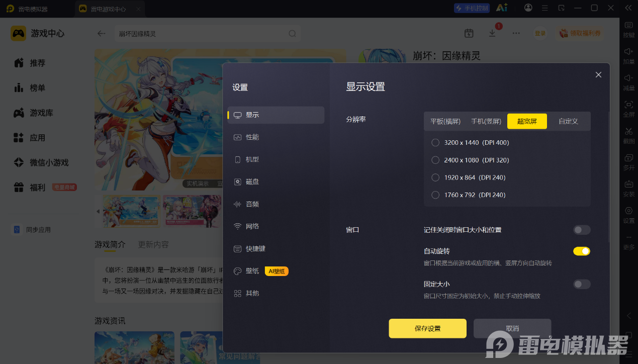The image size is (638, 364).
Task: Click the search magnifier icon
Action: click(292, 34)
